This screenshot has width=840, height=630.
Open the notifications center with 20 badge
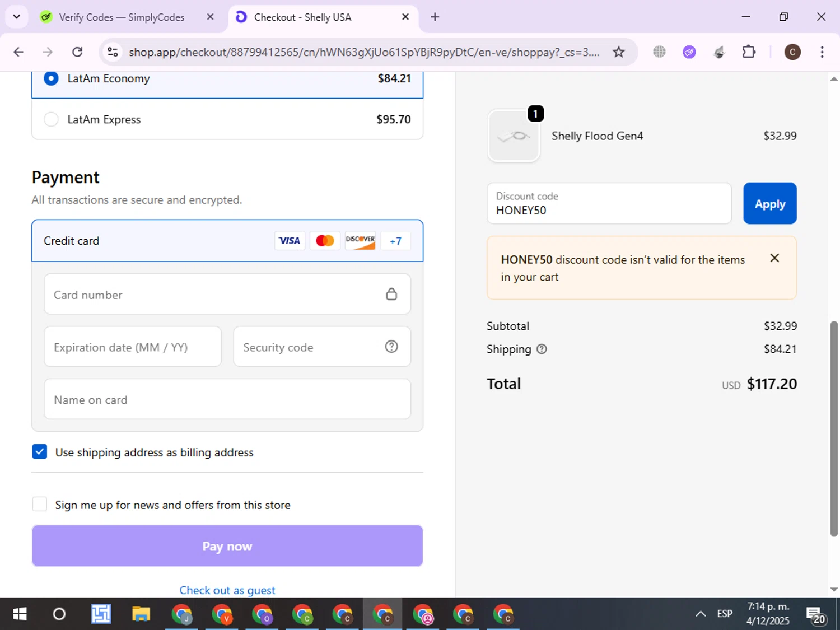coord(815,615)
